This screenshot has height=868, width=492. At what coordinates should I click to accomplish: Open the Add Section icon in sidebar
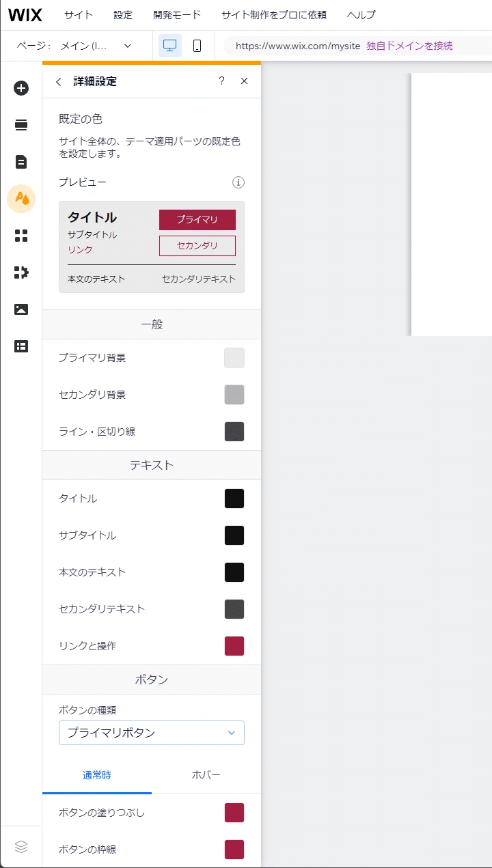tap(21, 125)
